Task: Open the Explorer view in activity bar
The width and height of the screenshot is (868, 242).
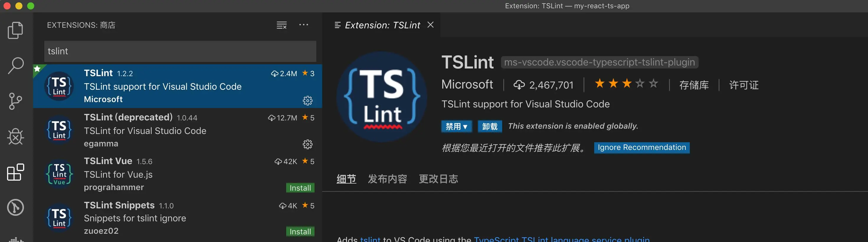Action: point(16,30)
